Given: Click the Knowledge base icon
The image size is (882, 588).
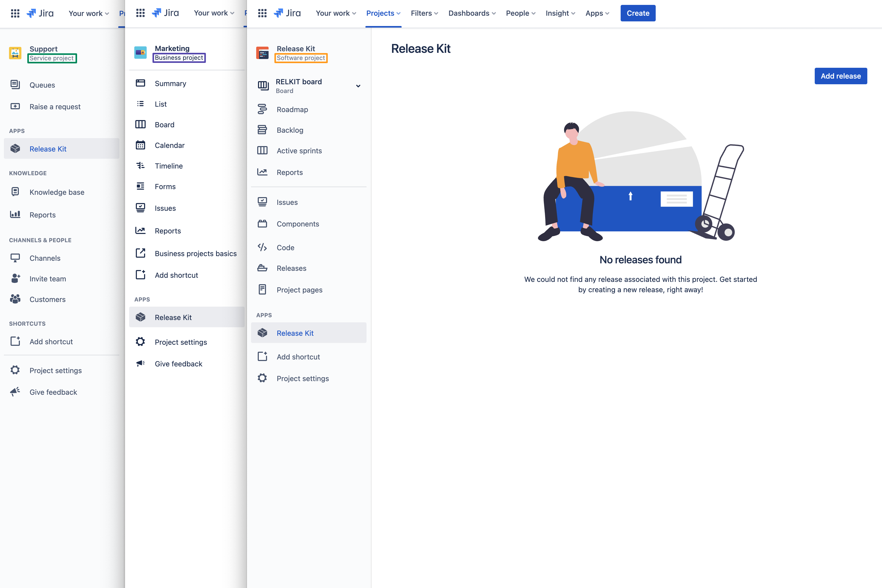Looking at the screenshot, I should [x=15, y=192].
